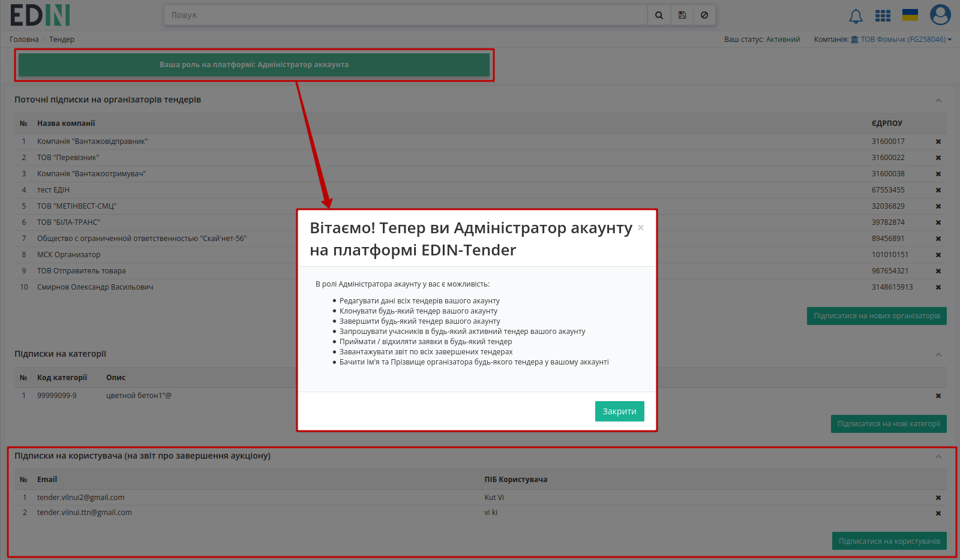Image resolution: width=960 pixels, height=560 pixels.
Task: Click Підписатися на нових організаторів button
Action: [x=877, y=316]
